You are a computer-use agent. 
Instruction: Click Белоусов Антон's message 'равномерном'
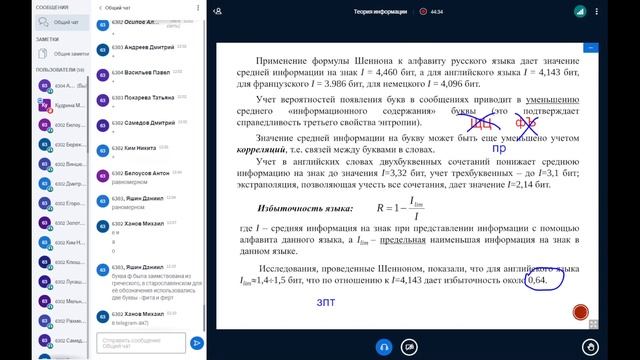point(129,182)
